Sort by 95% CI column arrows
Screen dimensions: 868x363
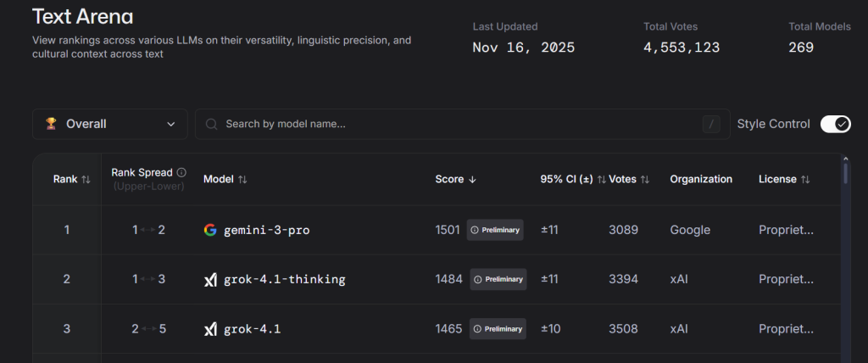601,179
